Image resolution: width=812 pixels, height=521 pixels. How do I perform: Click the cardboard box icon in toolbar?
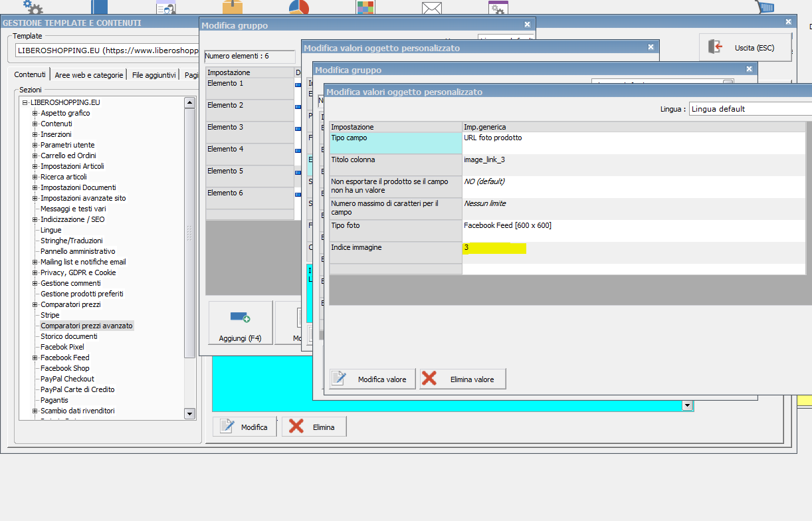tap(233, 7)
